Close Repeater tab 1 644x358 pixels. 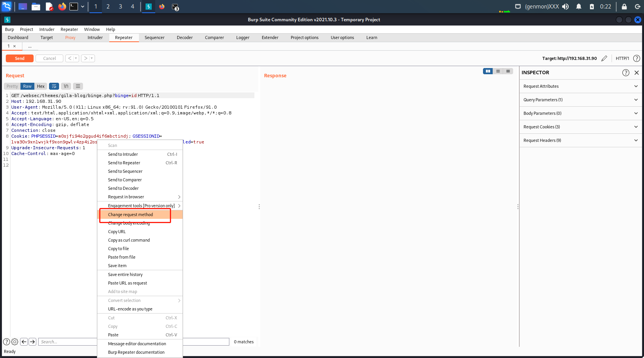click(x=15, y=46)
